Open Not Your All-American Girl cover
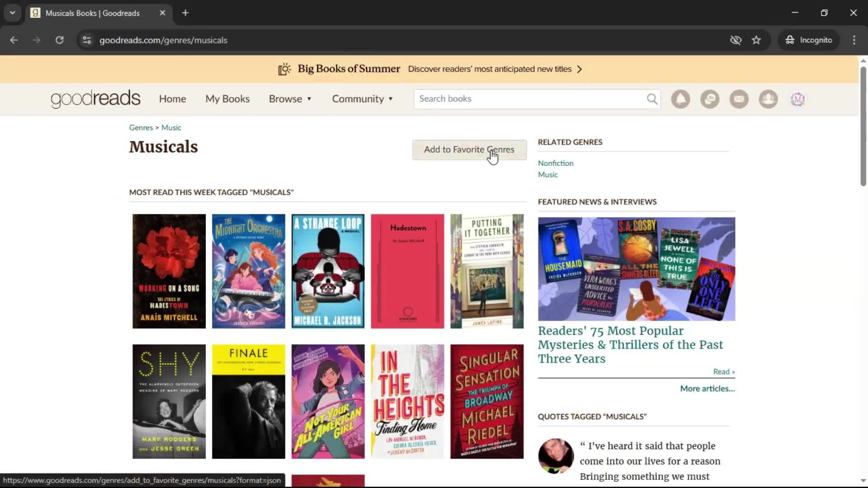The width and height of the screenshot is (868, 488). tap(328, 402)
